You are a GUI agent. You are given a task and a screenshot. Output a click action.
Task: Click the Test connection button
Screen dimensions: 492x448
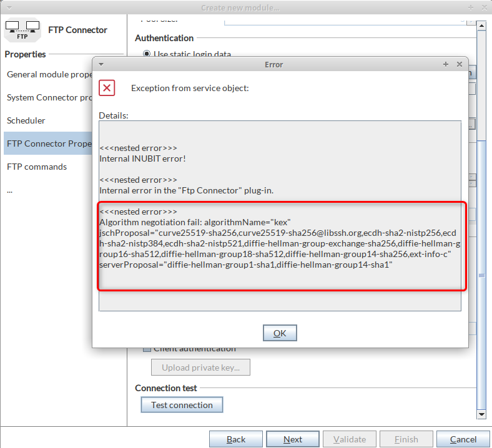pos(182,405)
